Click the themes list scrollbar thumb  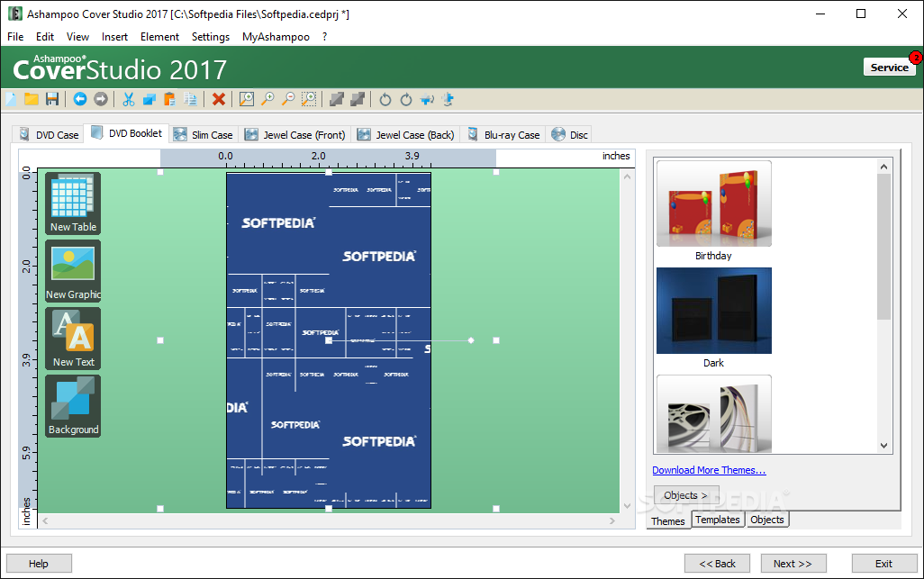click(884, 247)
